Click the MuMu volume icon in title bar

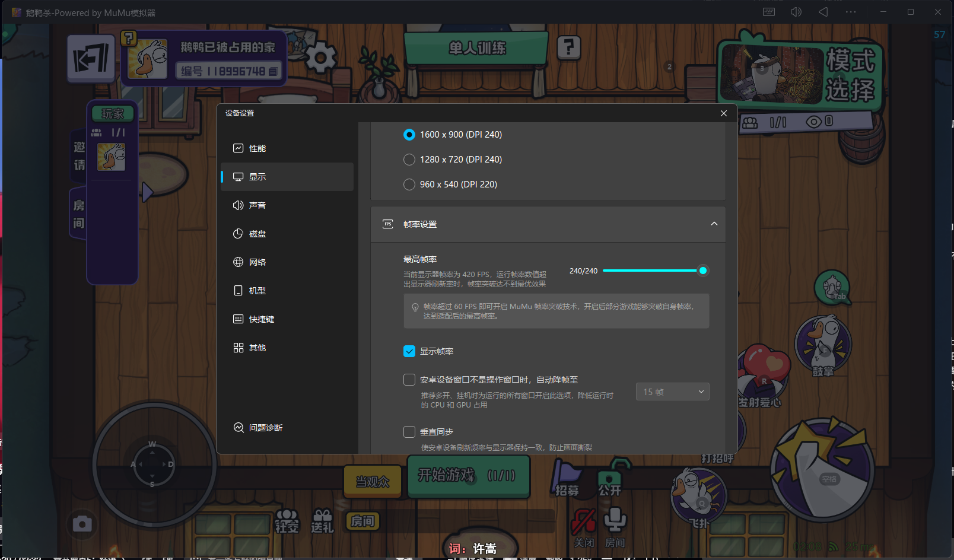point(796,12)
